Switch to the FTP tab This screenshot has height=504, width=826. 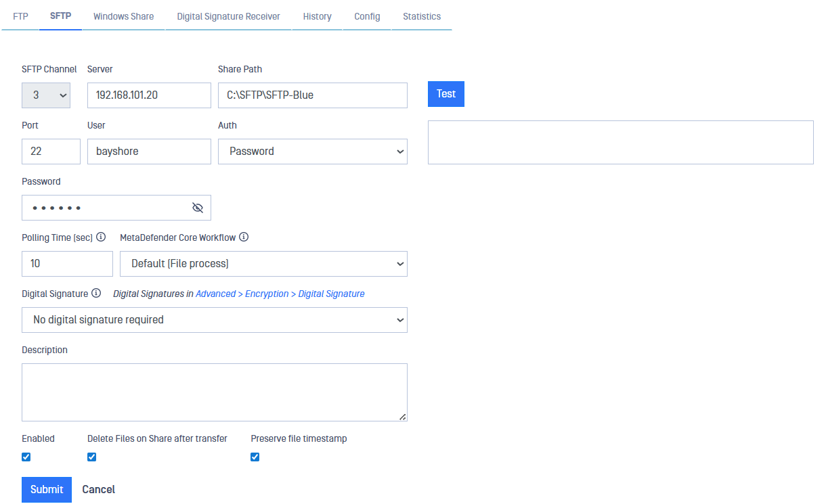[x=20, y=16]
